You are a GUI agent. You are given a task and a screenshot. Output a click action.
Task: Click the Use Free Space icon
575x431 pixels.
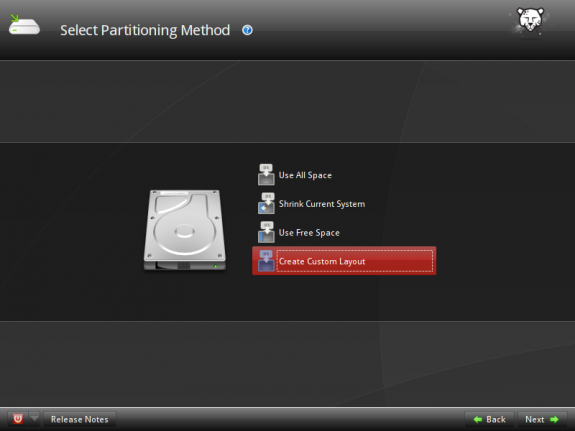click(266, 232)
